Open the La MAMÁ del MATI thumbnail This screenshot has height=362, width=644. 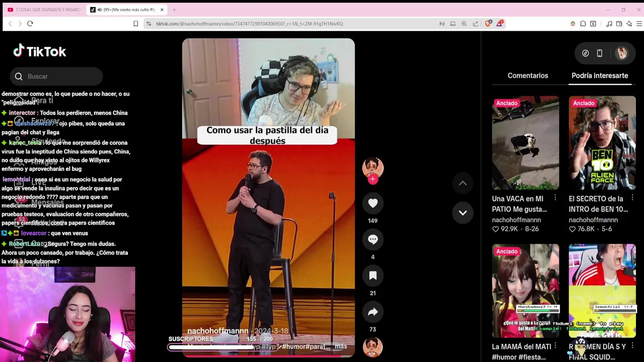(525, 291)
